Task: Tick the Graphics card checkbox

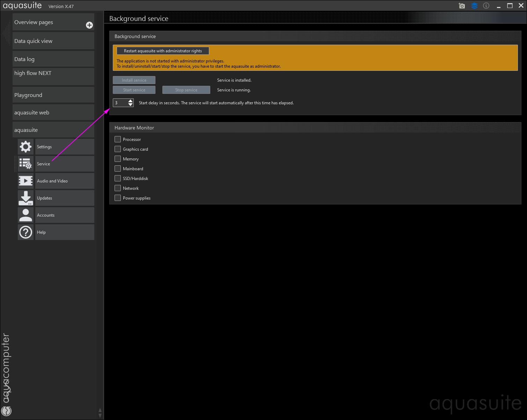Action: 118,149
